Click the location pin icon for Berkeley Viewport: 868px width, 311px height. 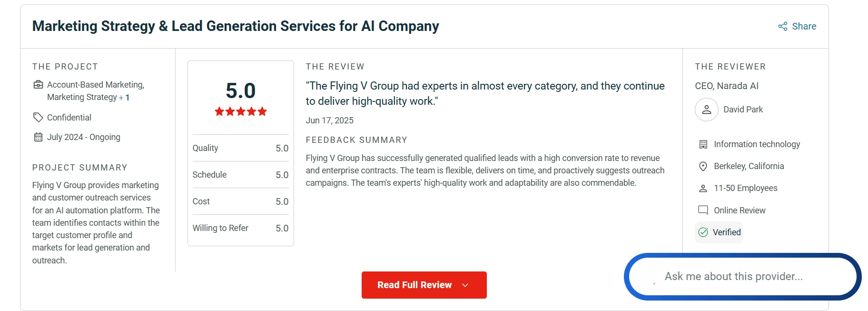[703, 166]
